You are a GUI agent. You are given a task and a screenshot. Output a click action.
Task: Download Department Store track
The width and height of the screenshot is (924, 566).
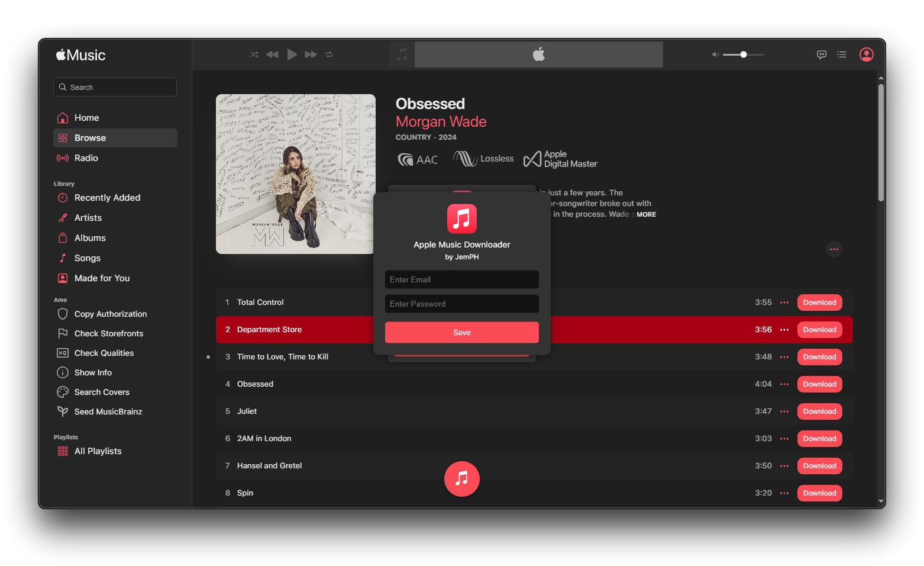820,330
